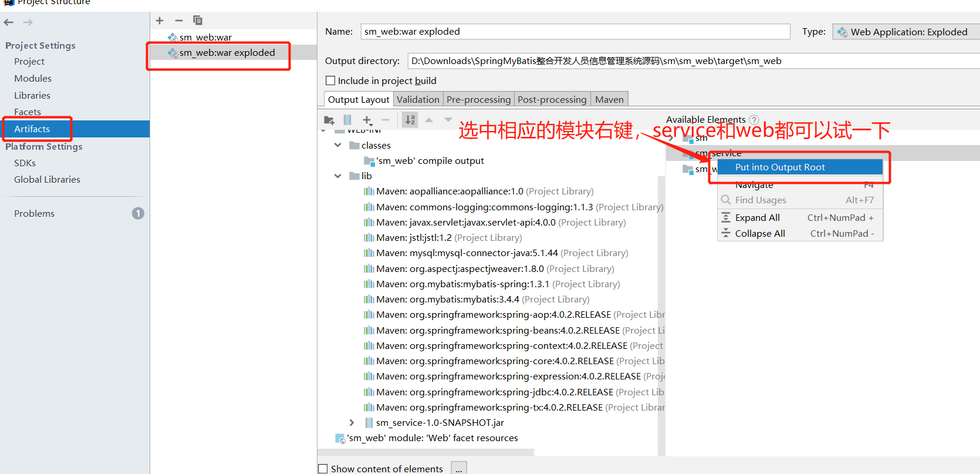Select Find Usages in context menu

coord(800,200)
